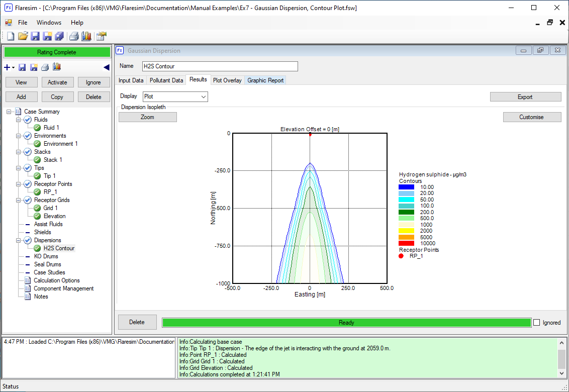Click the blue plus add icon in the case panel
Screen dimensions: 569x392
pos(7,67)
